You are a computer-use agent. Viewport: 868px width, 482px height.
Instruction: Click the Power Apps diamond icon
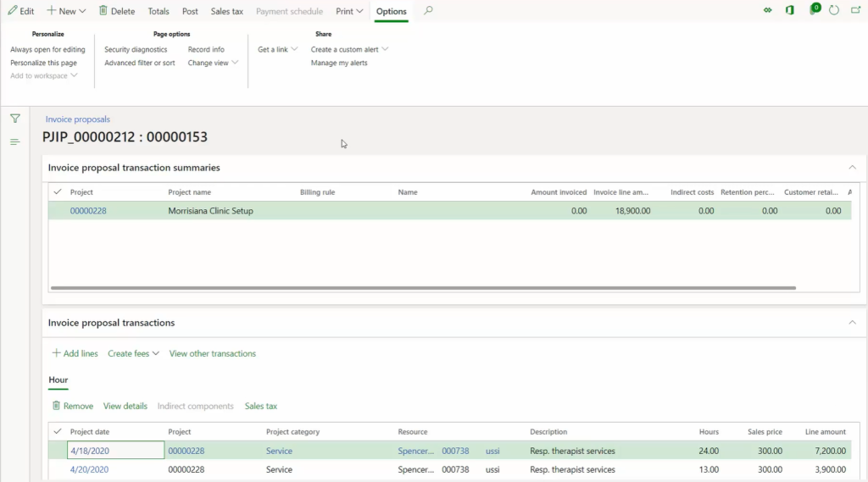768,11
